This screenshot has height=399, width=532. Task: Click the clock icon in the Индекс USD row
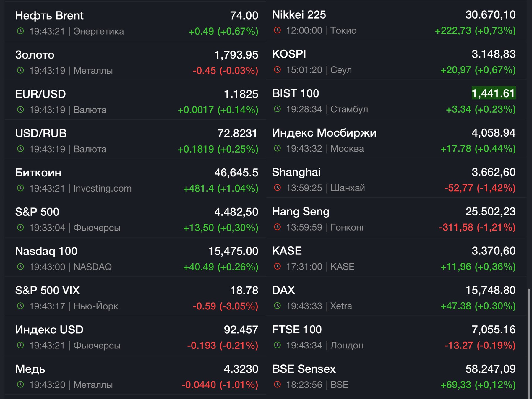tap(20, 345)
